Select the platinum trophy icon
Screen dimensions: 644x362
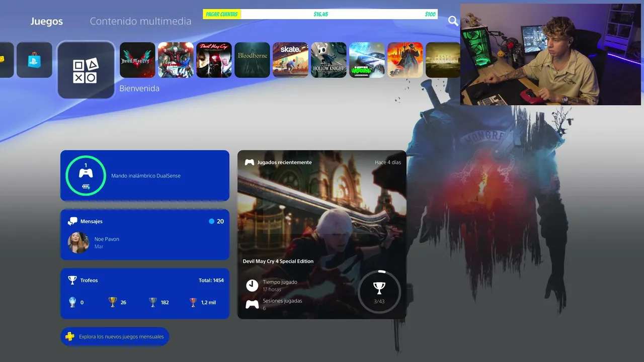[x=72, y=302]
